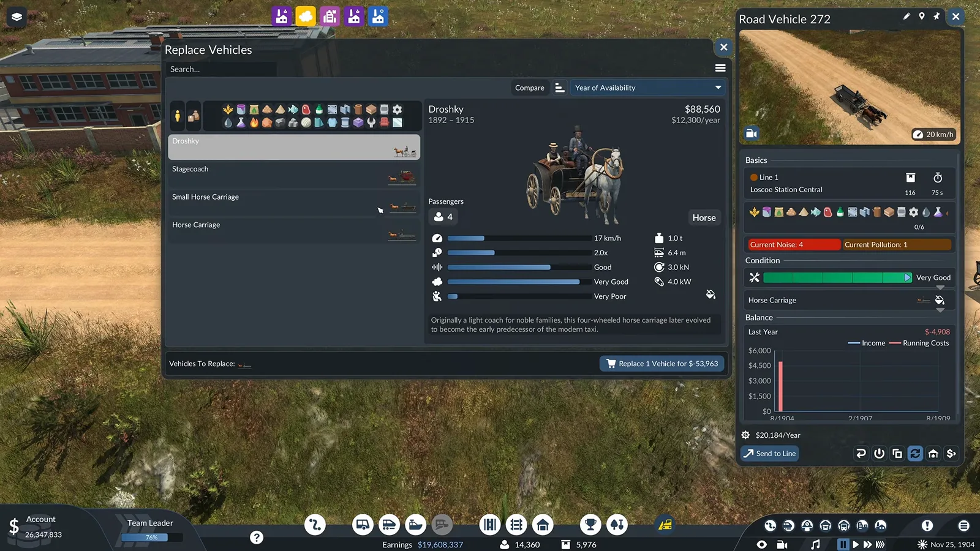Viewport: 980px width, 551px height.
Task: Select Stagecoach in the vehicle list
Action: tap(294, 175)
